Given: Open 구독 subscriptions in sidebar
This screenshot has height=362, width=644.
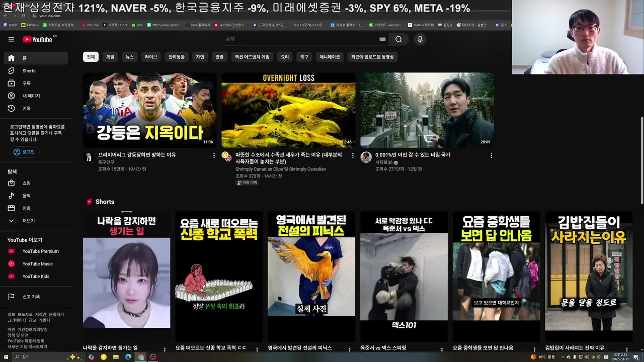Looking at the screenshot, I should (36, 83).
